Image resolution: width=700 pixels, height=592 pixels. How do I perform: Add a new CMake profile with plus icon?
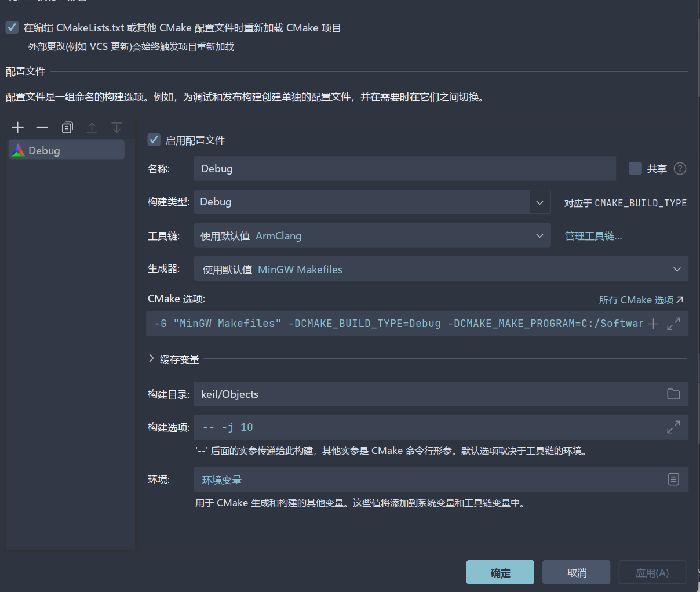coord(18,128)
